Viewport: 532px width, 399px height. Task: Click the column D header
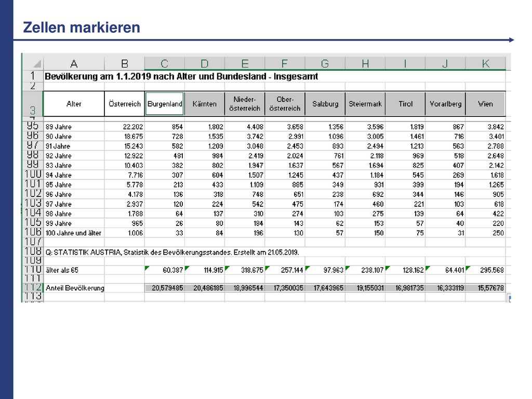pos(205,63)
